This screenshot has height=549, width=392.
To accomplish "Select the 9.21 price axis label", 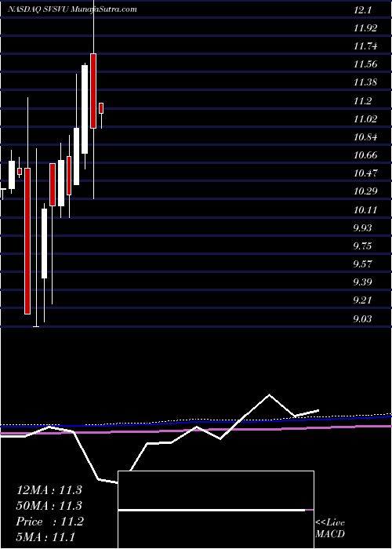I will pyautogui.click(x=364, y=300).
